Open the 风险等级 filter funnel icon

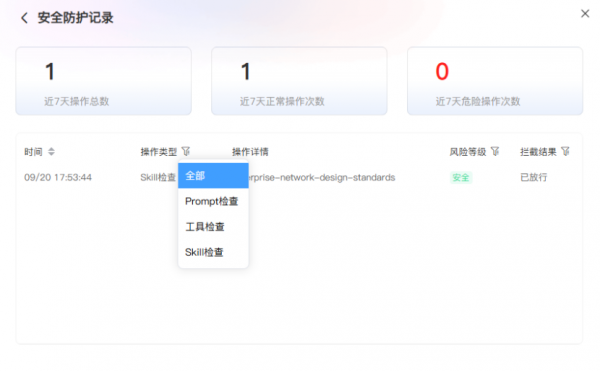click(x=495, y=151)
